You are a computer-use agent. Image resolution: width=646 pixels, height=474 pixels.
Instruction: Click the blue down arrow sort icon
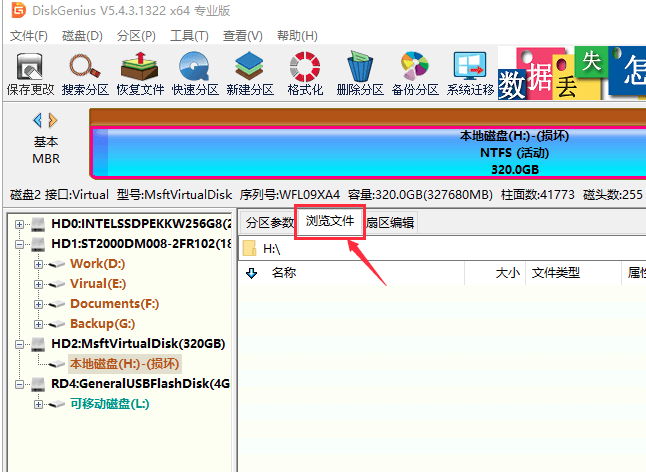click(251, 273)
